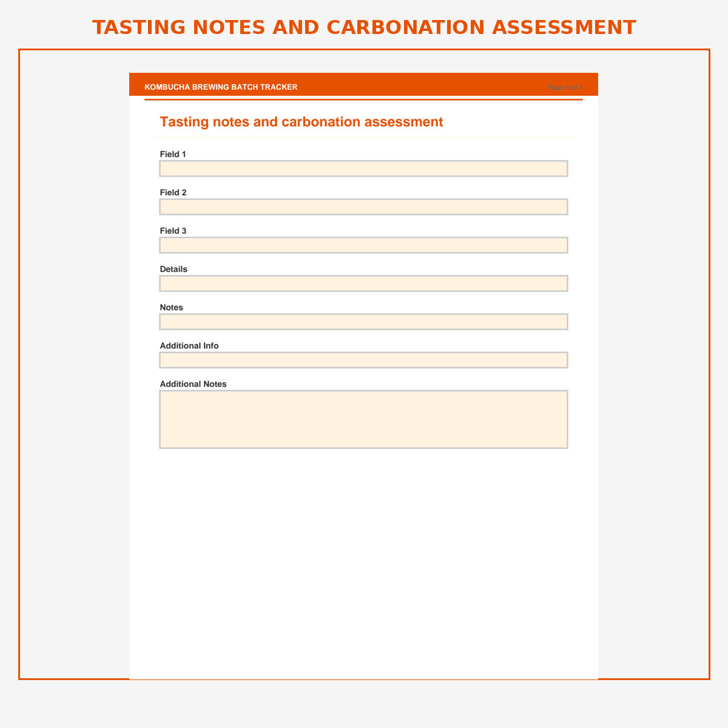The height and width of the screenshot is (728, 728).
Task: Click the "Notes" field label
Action: tap(171, 308)
